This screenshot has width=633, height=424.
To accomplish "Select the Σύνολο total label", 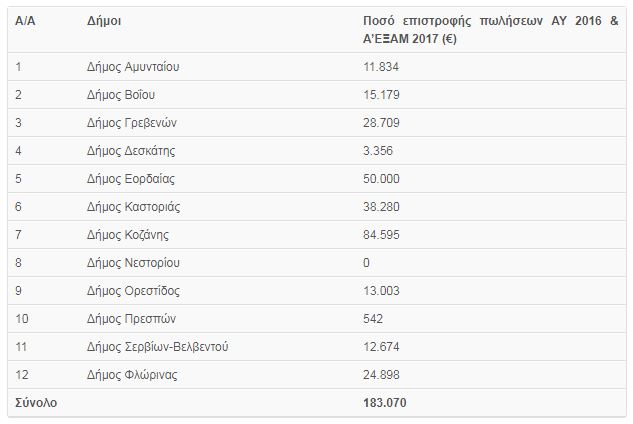I will (x=36, y=403).
